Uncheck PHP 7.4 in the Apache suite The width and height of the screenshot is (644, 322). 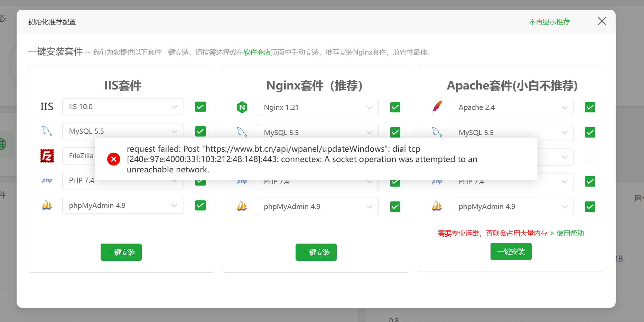pyautogui.click(x=590, y=181)
